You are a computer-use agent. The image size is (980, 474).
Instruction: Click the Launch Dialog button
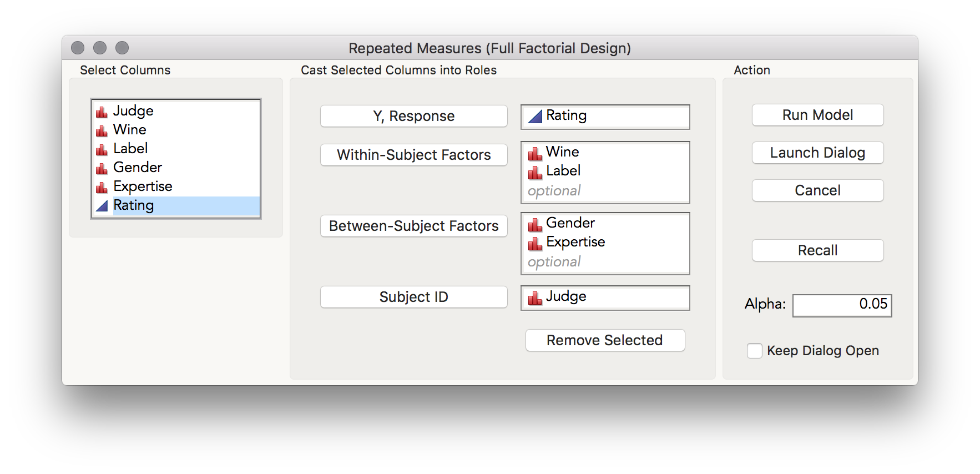click(817, 153)
